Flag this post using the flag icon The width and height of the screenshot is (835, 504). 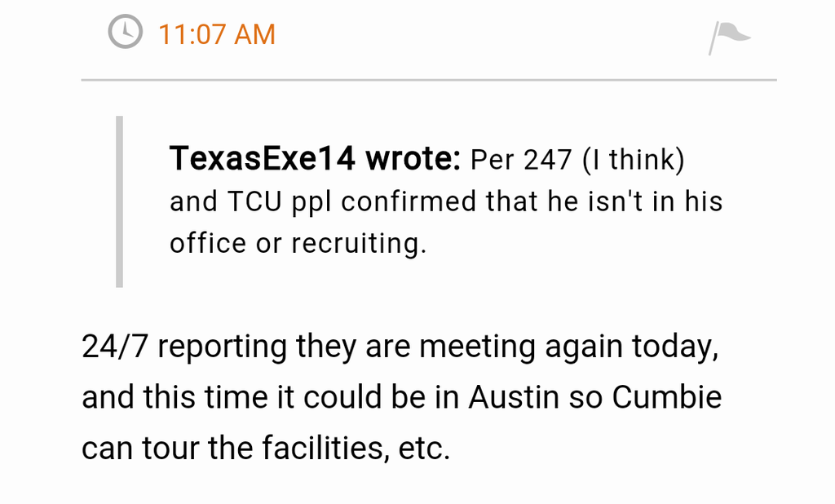click(729, 37)
